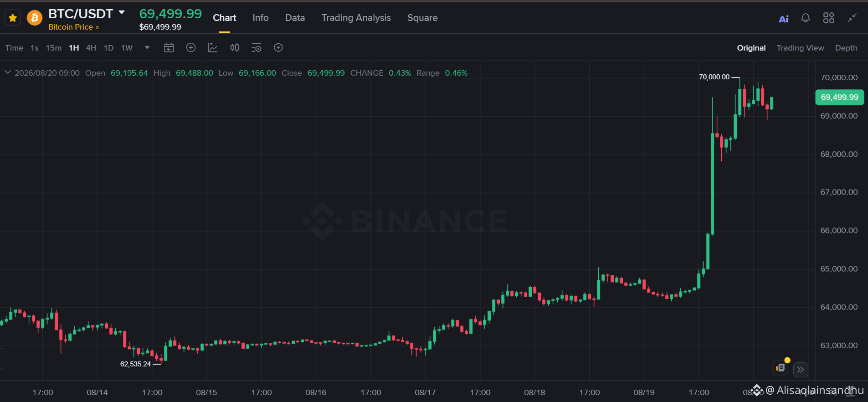Select the 1s interval
The image size is (868, 402).
35,48
